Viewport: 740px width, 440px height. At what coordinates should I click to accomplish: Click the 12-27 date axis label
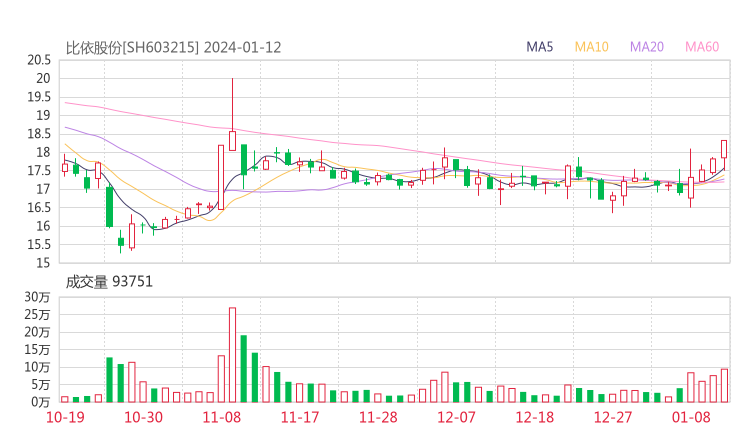point(613,417)
